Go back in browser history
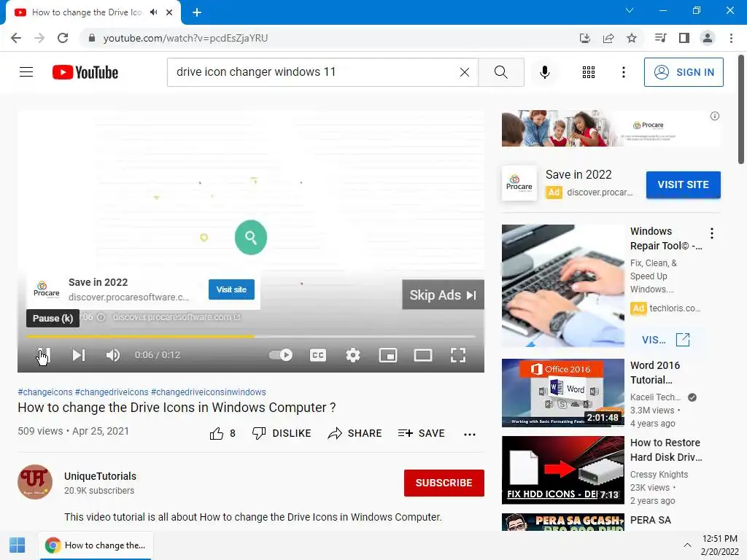 16,38
